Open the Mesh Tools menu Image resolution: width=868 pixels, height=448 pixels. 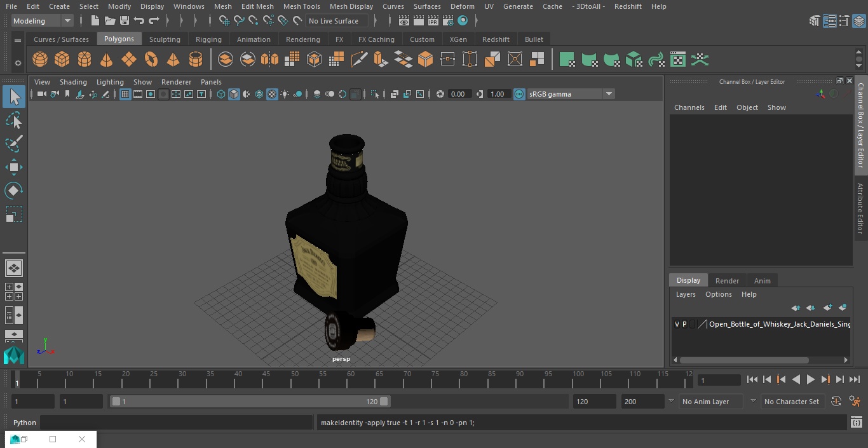pyautogui.click(x=301, y=6)
